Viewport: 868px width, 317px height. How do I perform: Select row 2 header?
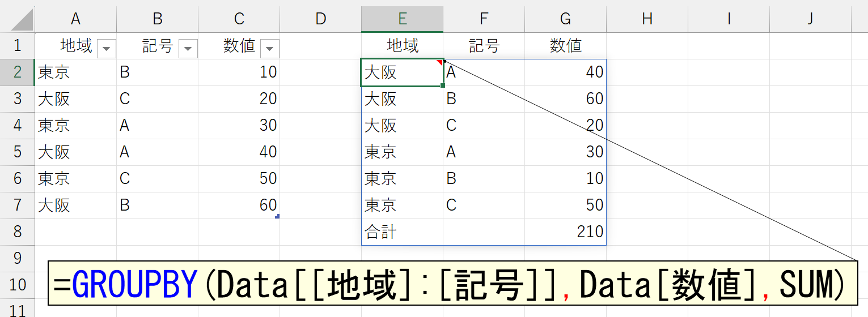coord(17,72)
